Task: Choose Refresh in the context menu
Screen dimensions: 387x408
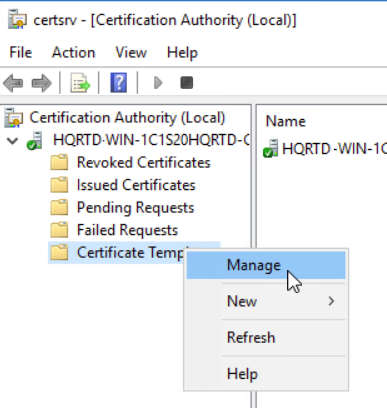Action: point(266,338)
